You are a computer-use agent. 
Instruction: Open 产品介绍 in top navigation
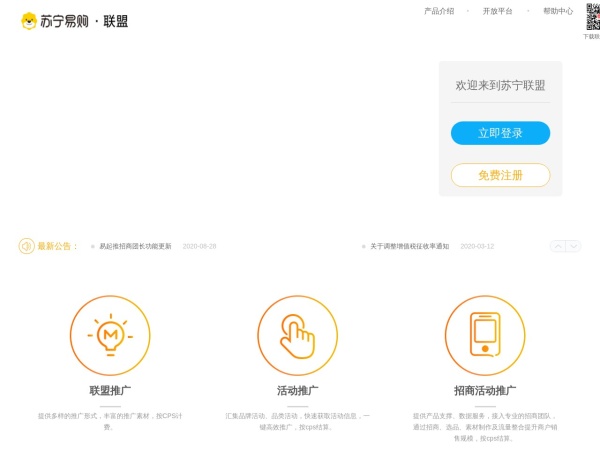pos(439,11)
